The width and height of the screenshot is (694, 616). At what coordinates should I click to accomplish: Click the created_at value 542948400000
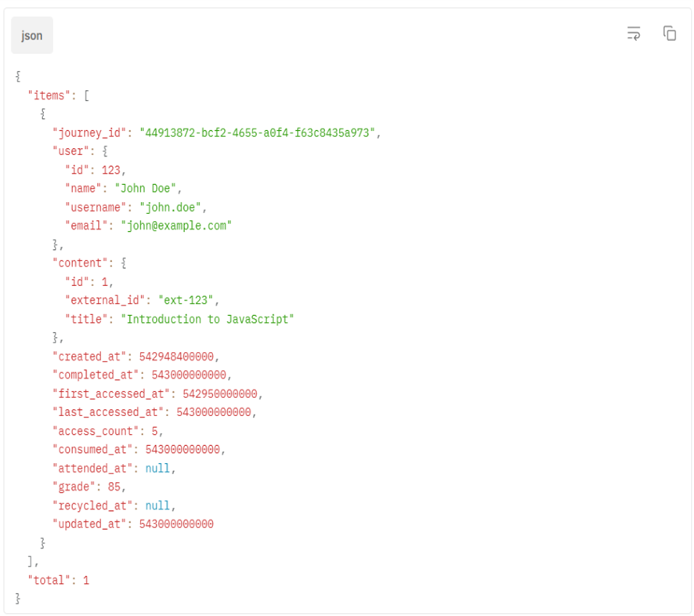pyautogui.click(x=179, y=357)
